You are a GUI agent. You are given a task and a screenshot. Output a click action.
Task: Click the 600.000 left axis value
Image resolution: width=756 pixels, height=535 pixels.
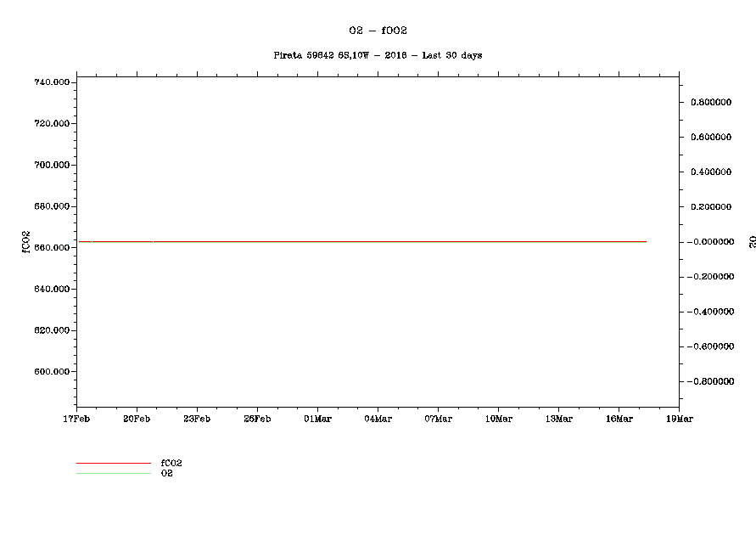click(51, 372)
